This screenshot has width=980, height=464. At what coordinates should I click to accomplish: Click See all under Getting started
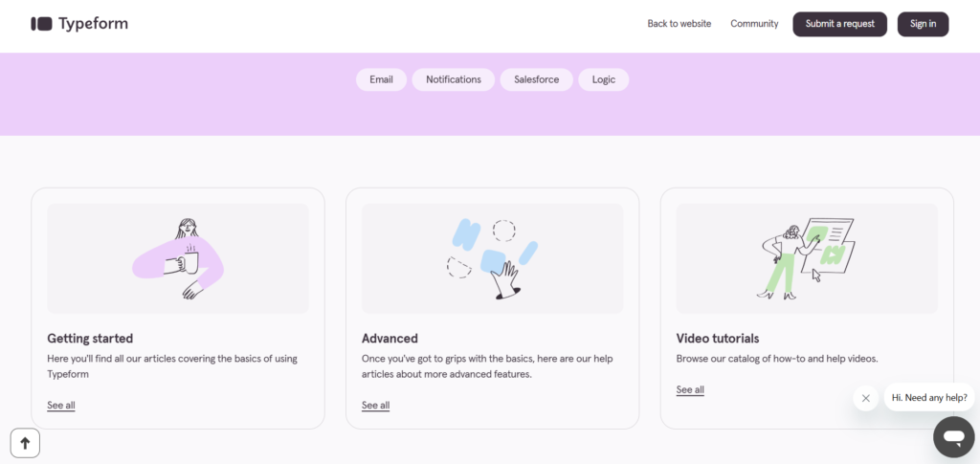(x=61, y=406)
